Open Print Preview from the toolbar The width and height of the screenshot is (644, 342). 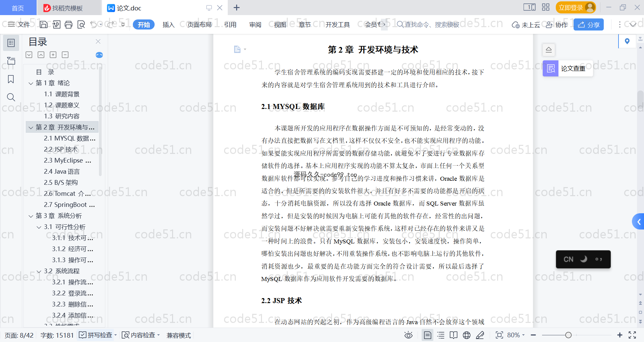(81, 24)
